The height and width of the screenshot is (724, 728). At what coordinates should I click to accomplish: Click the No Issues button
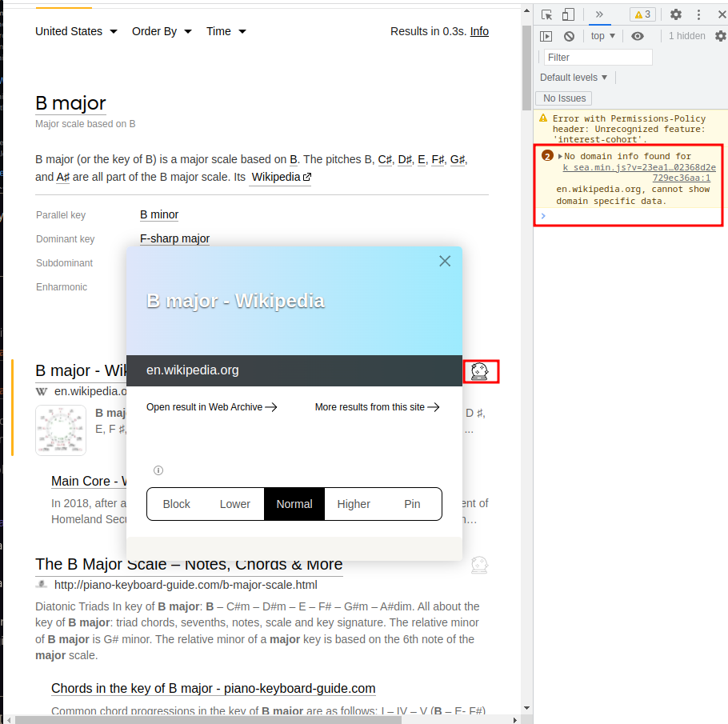[564, 98]
